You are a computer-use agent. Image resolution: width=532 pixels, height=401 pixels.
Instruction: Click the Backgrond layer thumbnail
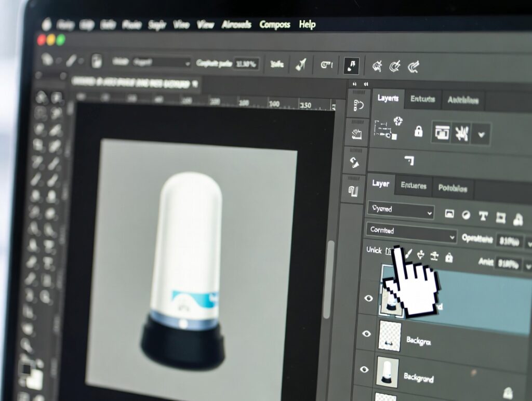coord(387,372)
